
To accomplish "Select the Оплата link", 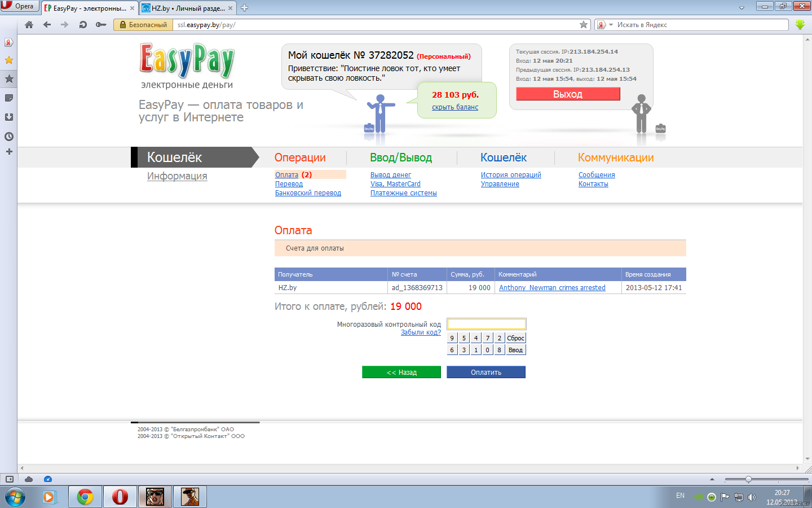I will 286,175.
